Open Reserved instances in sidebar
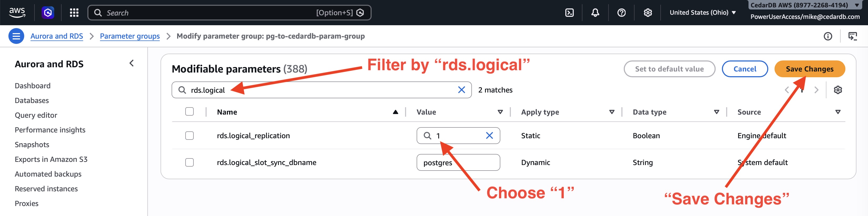868x216 pixels. 46,189
